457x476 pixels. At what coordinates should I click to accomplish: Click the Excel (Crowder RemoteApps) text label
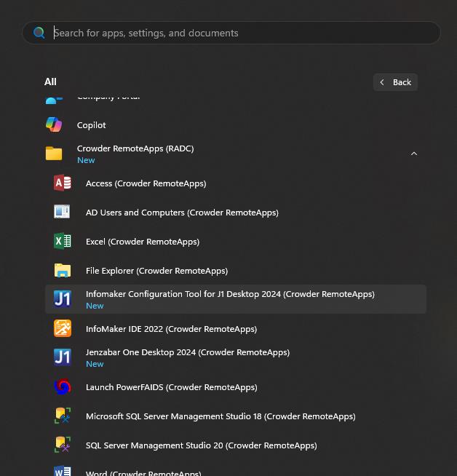(x=143, y=242)
